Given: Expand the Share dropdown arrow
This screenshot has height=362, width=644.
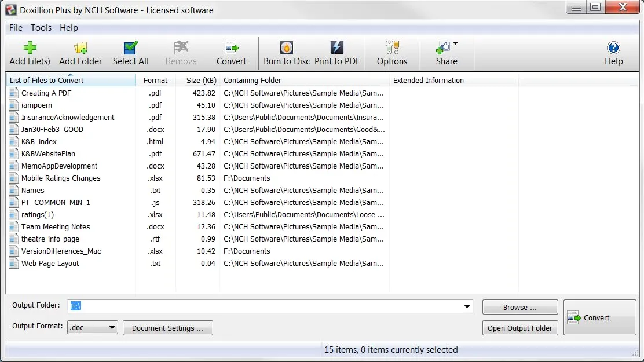Looking at the screenshot, I should [455, 43].
